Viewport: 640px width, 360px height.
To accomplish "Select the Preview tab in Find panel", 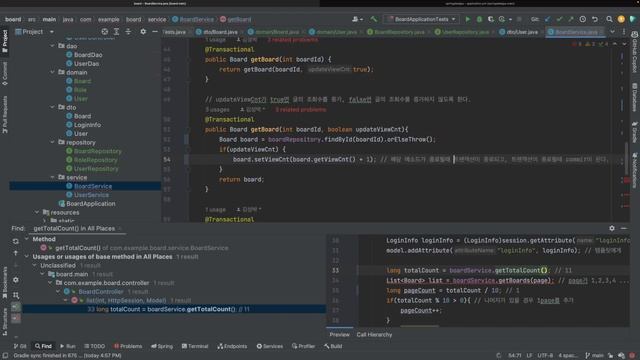I will 340,334.
